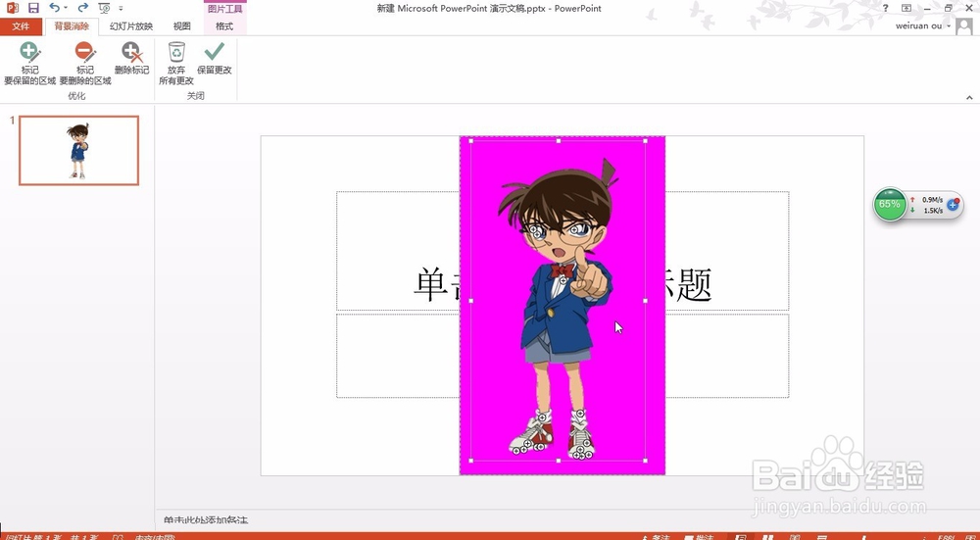This screenshot has height=540, width=980.
Task: Click the green 65% circle widget
Action: click(x=890, y=205)
